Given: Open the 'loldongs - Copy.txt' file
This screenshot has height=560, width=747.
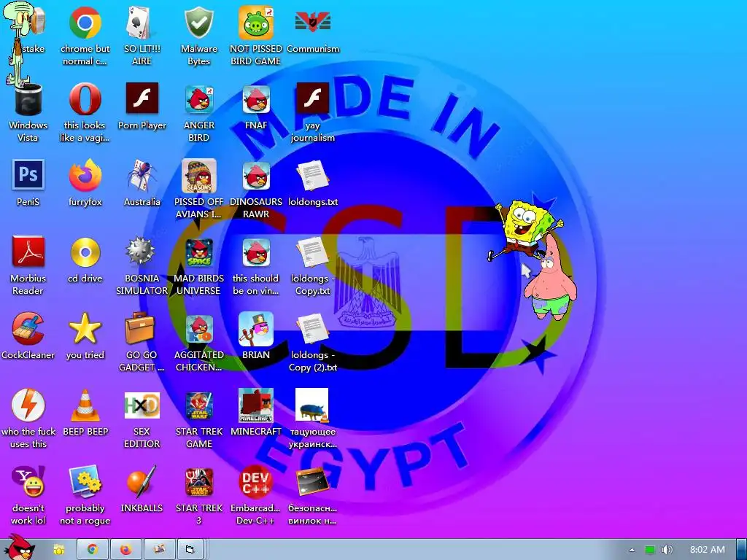Looking at the screenshot, I should [312, 252].
